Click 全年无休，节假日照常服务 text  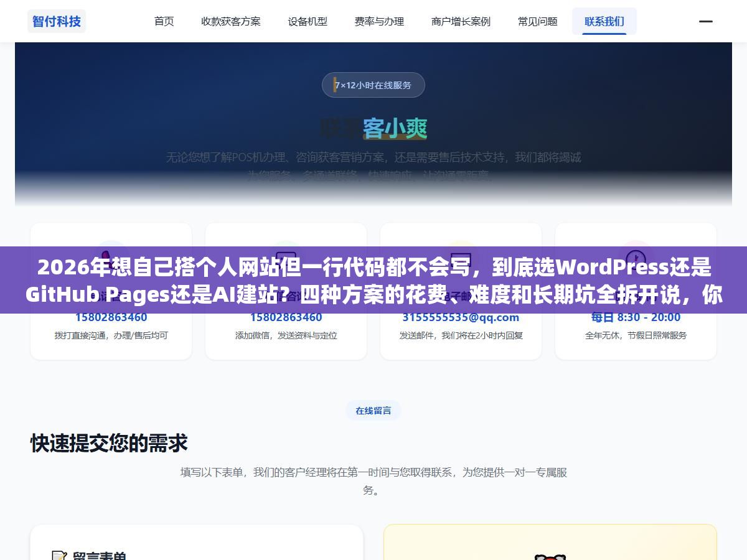(636, 335)
